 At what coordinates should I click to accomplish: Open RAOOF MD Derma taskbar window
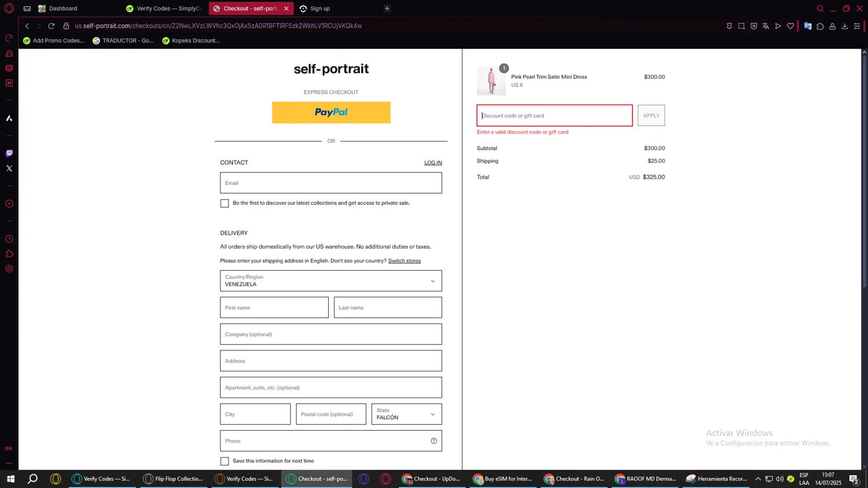(645, 479)
